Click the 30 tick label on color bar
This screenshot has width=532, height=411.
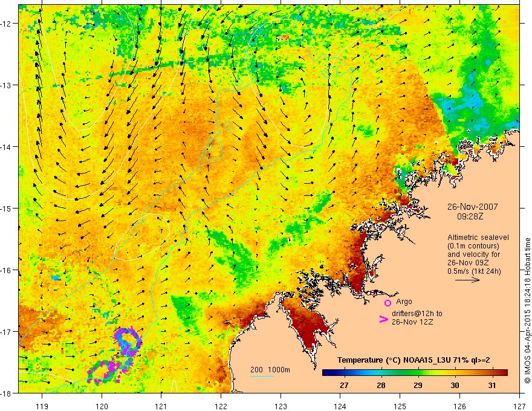(x=455, y=385)
